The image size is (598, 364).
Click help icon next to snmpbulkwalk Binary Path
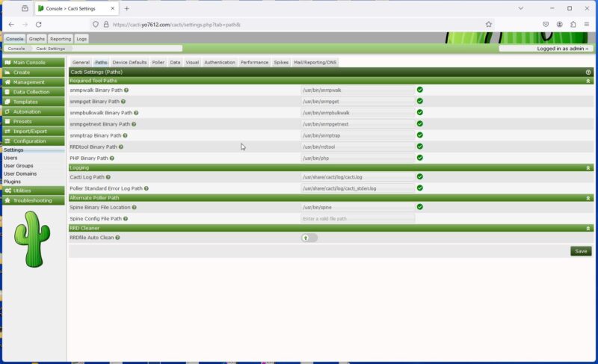[136, 113]
